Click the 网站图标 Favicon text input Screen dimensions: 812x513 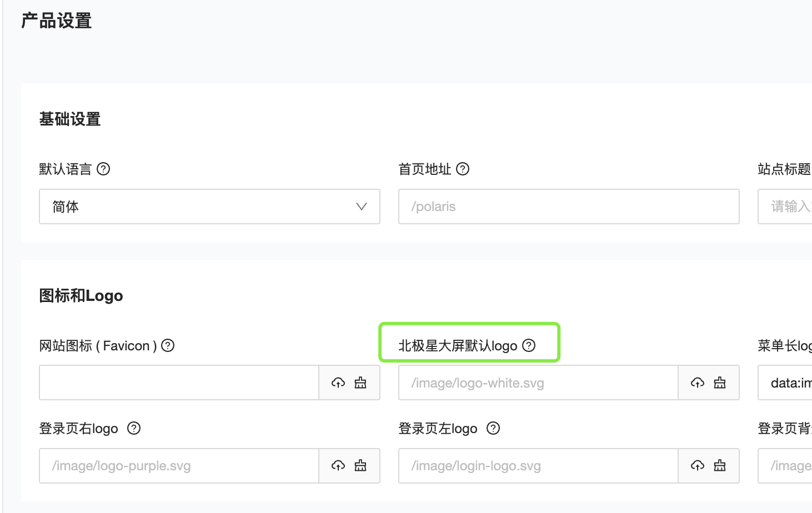[179, 383]
